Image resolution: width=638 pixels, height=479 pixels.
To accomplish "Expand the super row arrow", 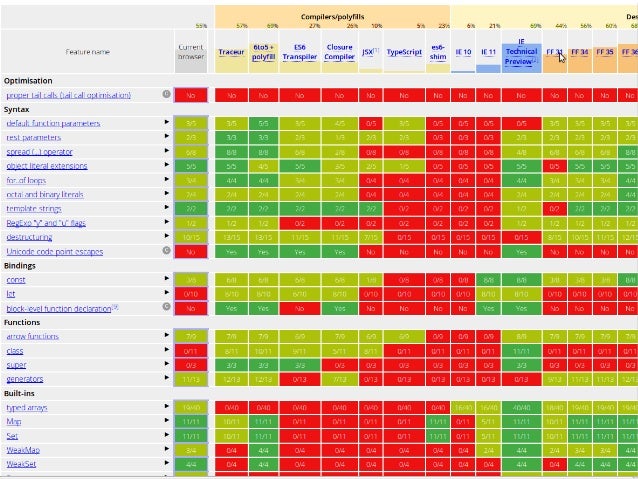I will 166,363.
